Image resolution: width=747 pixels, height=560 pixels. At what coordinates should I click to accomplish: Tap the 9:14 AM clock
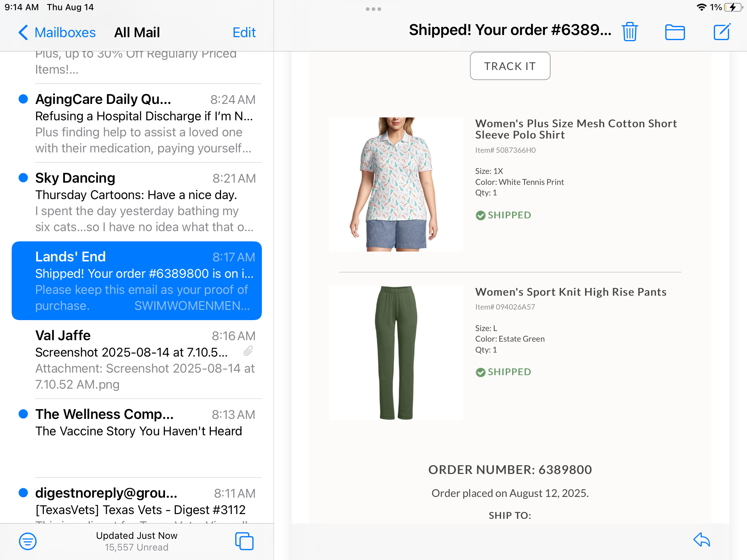pos(22,7)
